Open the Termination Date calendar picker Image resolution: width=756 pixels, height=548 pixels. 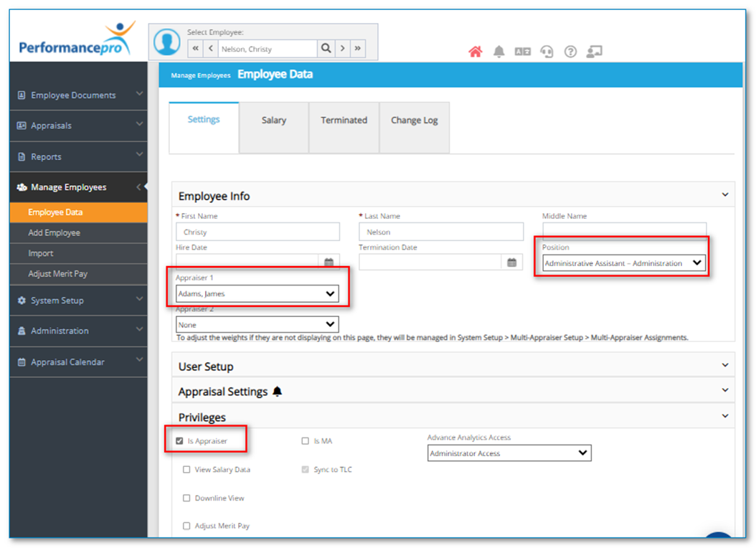pos(512,263)
